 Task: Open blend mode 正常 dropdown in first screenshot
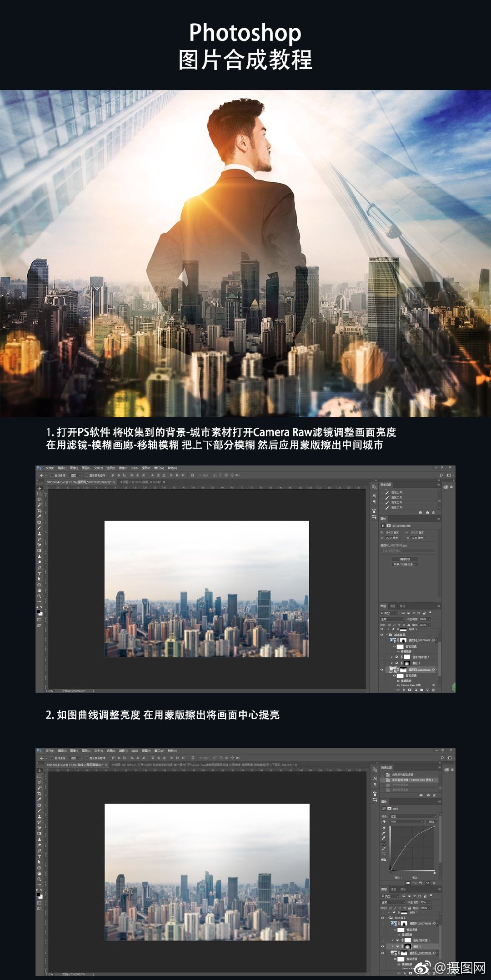[392, 619]
